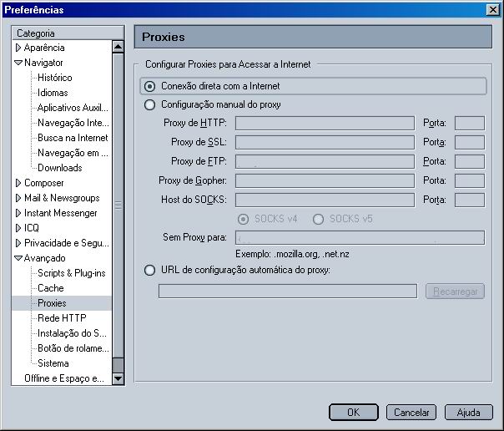Expand the ICQ category
This screenshot has height=431, width=504.
[x=18, y=228]
